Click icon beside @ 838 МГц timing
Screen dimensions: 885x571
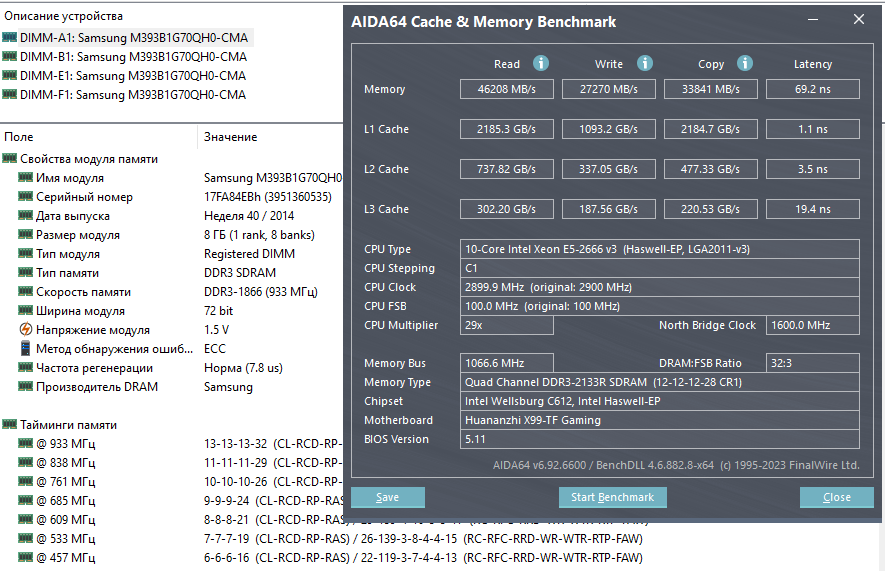pos(25,462)
